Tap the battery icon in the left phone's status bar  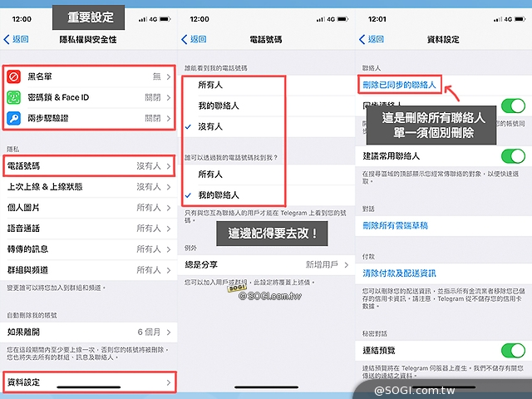point(165,19)
